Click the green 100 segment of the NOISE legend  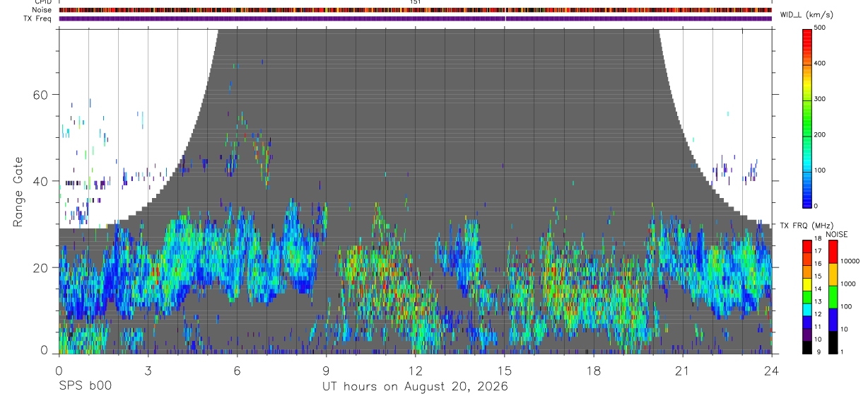(833, 297)
